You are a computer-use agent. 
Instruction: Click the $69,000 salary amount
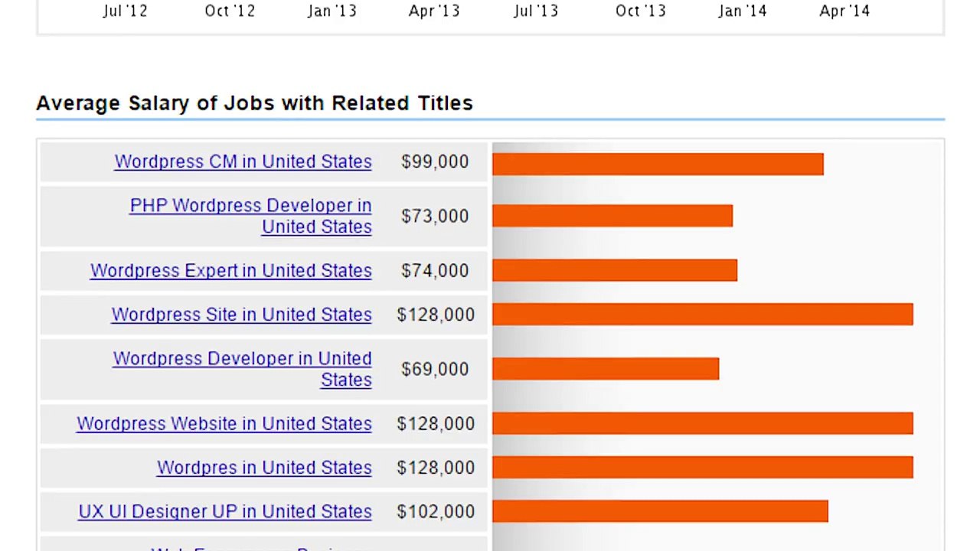[x=435, y=369]
